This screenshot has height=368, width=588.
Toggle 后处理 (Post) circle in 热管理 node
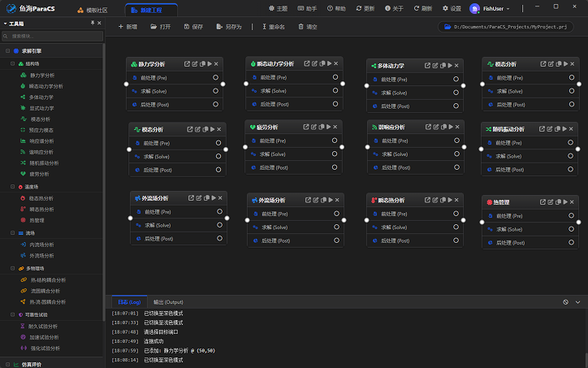click(x=570, y=243)
